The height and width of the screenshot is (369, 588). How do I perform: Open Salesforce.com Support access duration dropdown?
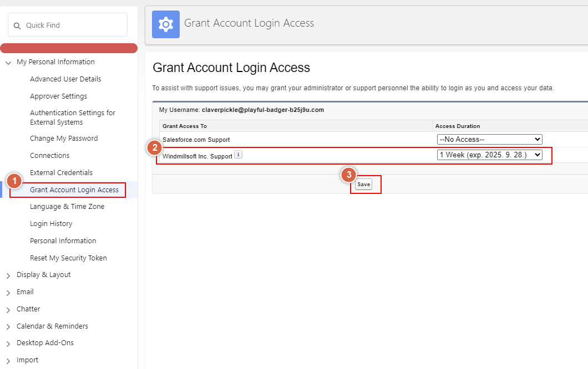[x=489, y=139]
